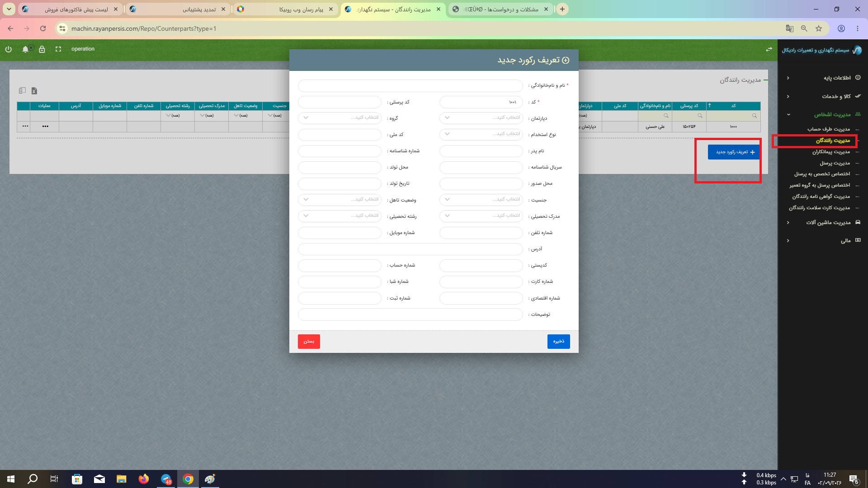868x488 pixels.
Task: Export the drivers table to Excel
Action: 34,91
